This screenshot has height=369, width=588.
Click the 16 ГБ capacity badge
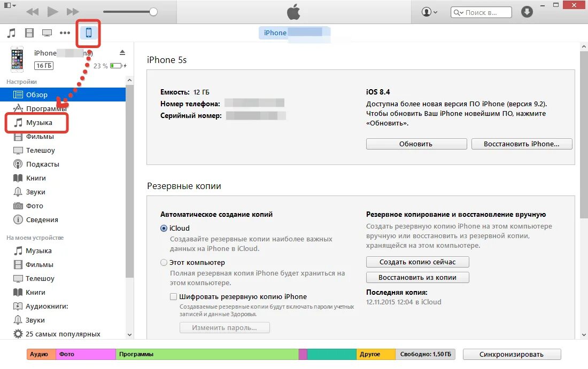pos(44,66)
